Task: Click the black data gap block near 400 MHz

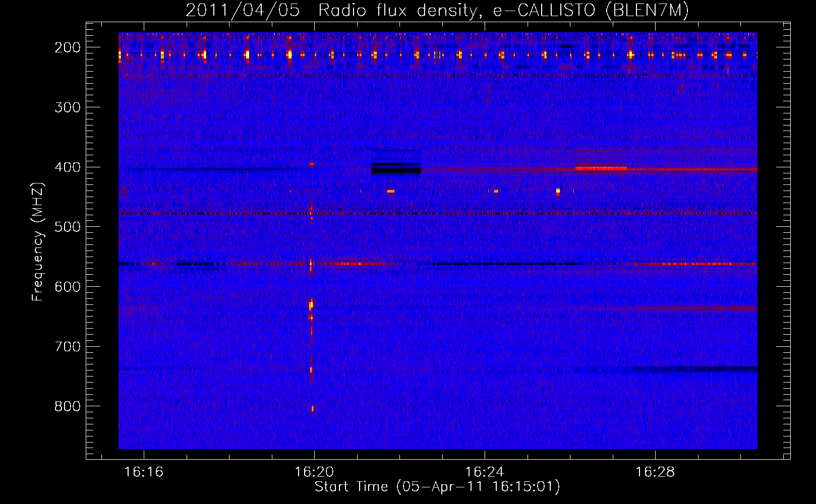Action: (x=396, y=168)
